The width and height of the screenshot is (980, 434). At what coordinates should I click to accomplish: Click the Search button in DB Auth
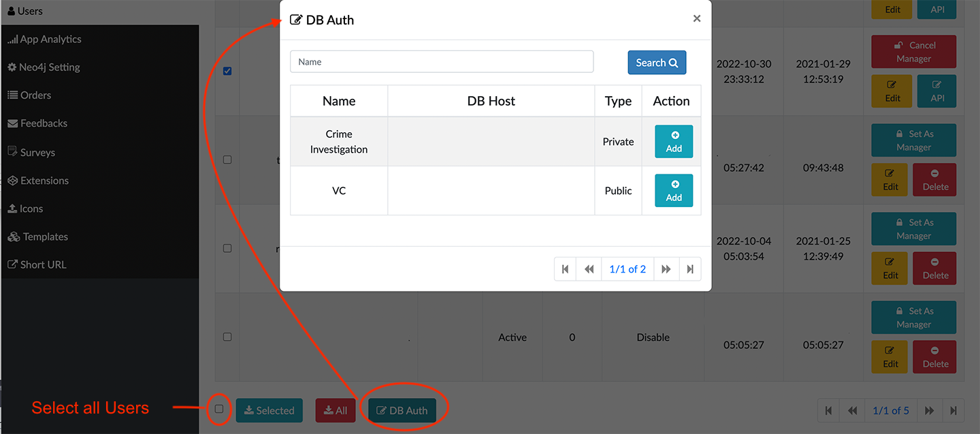(x=657, y=63)
